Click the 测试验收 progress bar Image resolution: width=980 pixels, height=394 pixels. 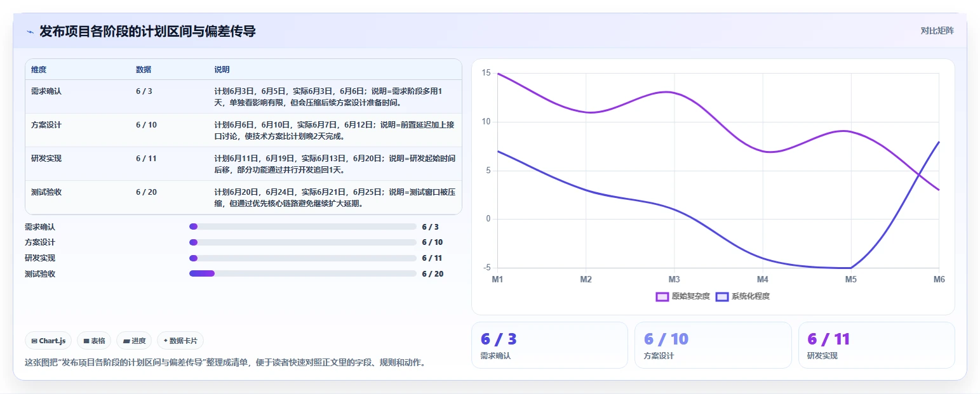coord(303,273)
